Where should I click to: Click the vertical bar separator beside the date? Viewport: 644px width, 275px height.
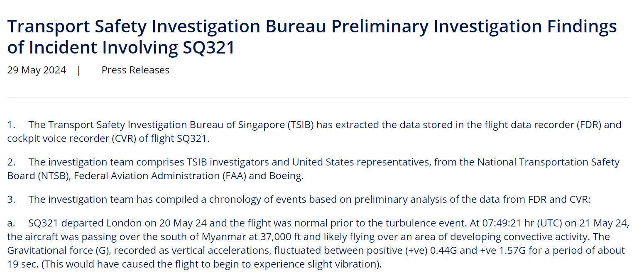coord(79,70)
